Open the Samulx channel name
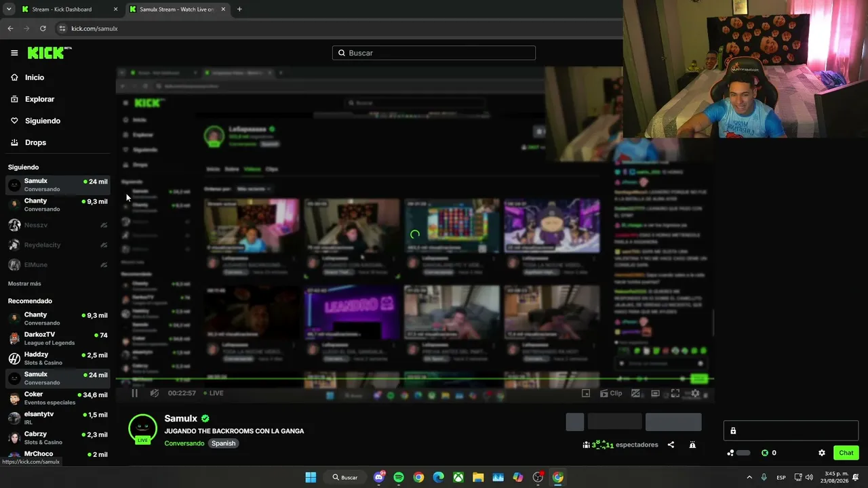 181,419
